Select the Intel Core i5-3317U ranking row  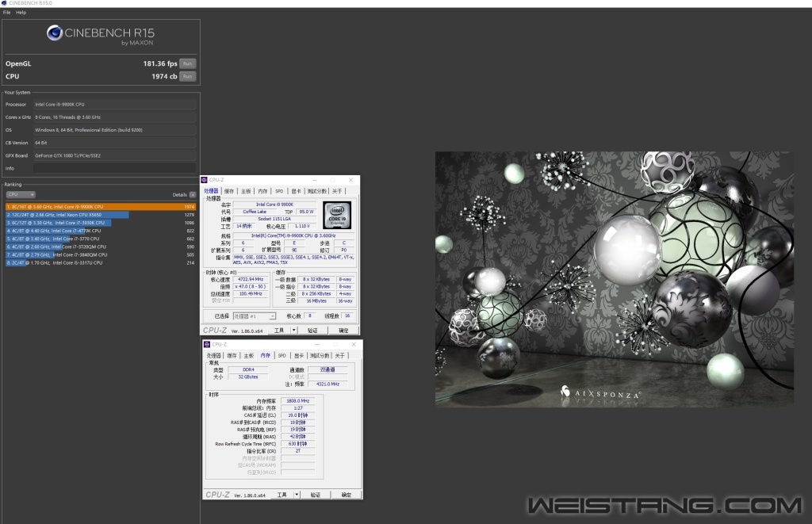pyautogui.click(x=101, y=263)
